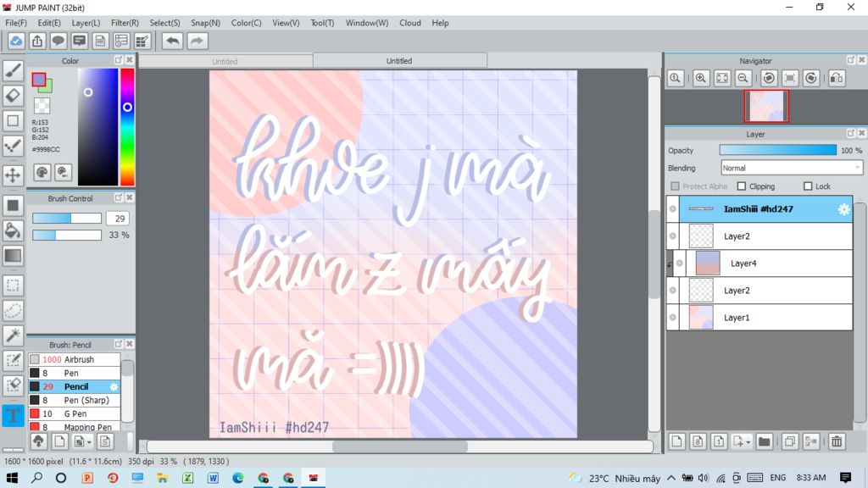Viewport: 868px width, 488px height.
Task: Select the rectangular Select tool
Action: click(13, 286)
